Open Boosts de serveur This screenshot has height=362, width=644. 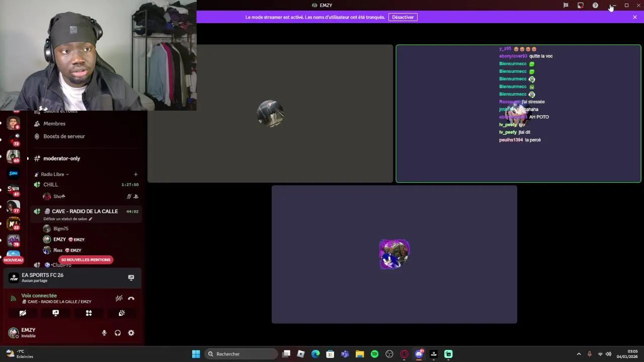coord(64,136)
